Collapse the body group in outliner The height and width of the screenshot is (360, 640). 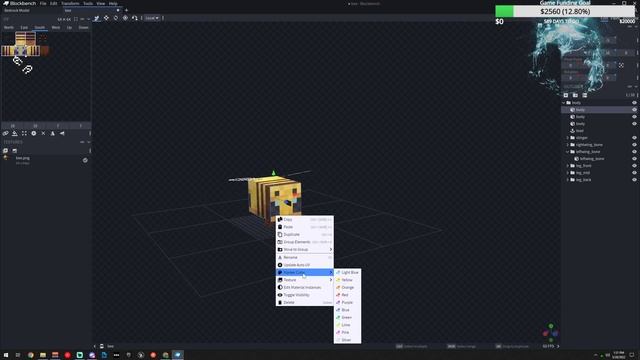coord(564,103)
